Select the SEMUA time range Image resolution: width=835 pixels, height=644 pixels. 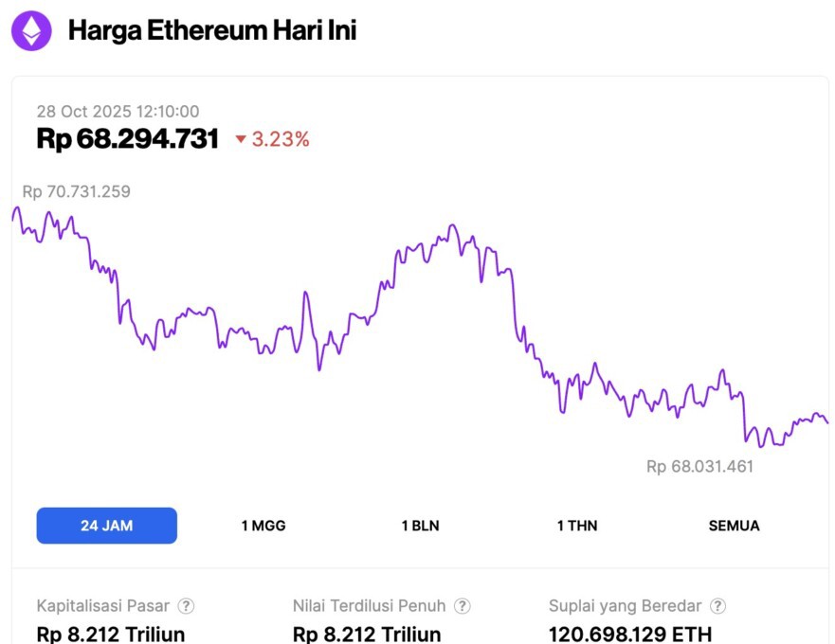click(734, 526)
